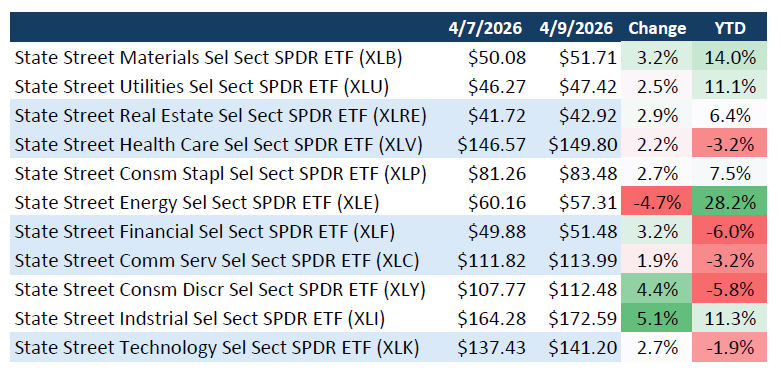Click the Real Estate (XLRE) row name
The image size is (780, 374).
click(220, 116)
